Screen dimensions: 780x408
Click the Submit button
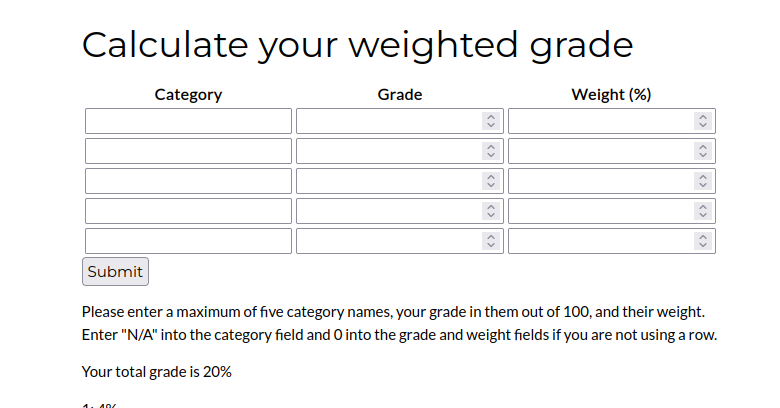[115, 271]
